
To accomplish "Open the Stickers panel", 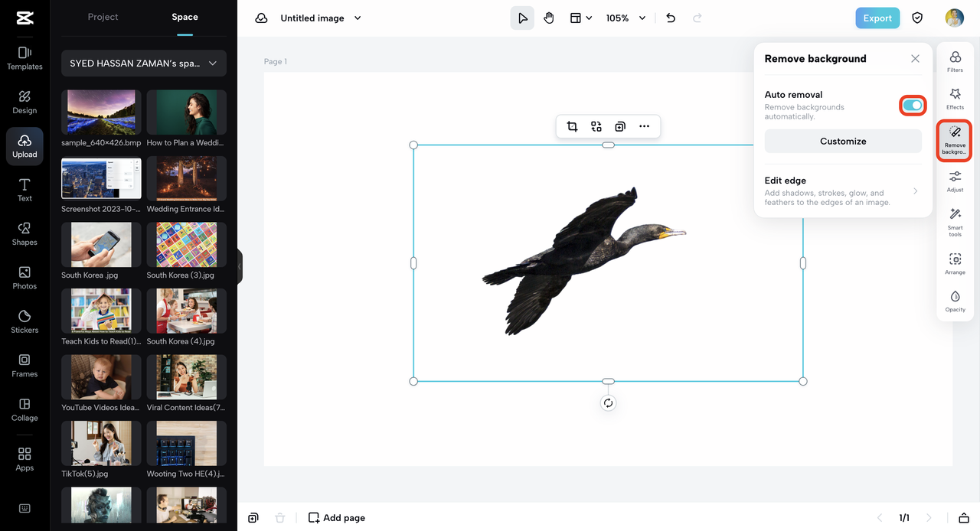I will tap(24, 321).
